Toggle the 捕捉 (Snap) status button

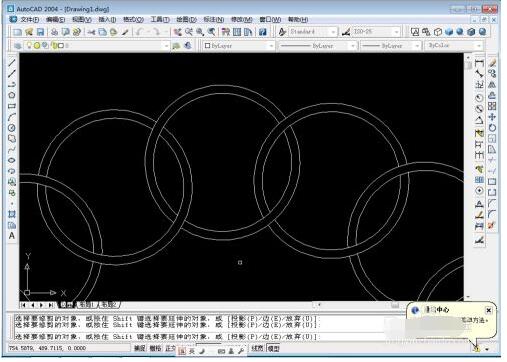tap(140, 348)
